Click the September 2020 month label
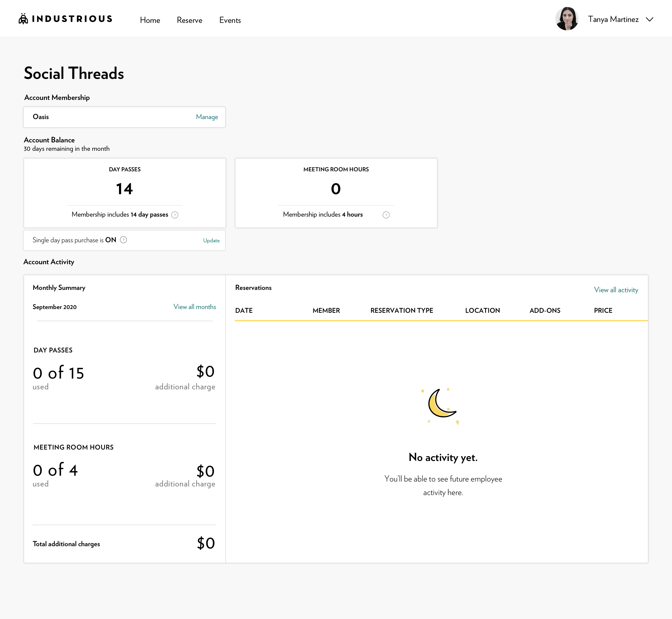Viewport: 672px width, 619px height. pos(55,307)
